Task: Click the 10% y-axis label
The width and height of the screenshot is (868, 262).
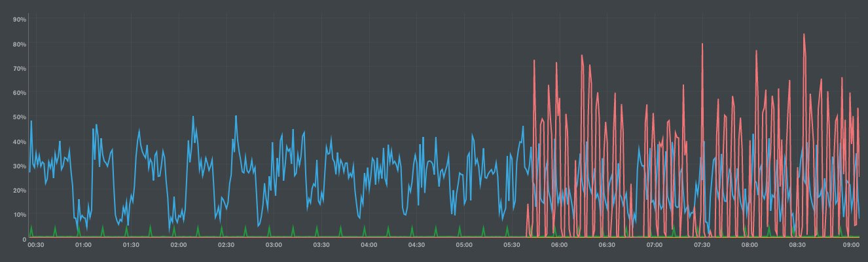Action: pos(20,215)
